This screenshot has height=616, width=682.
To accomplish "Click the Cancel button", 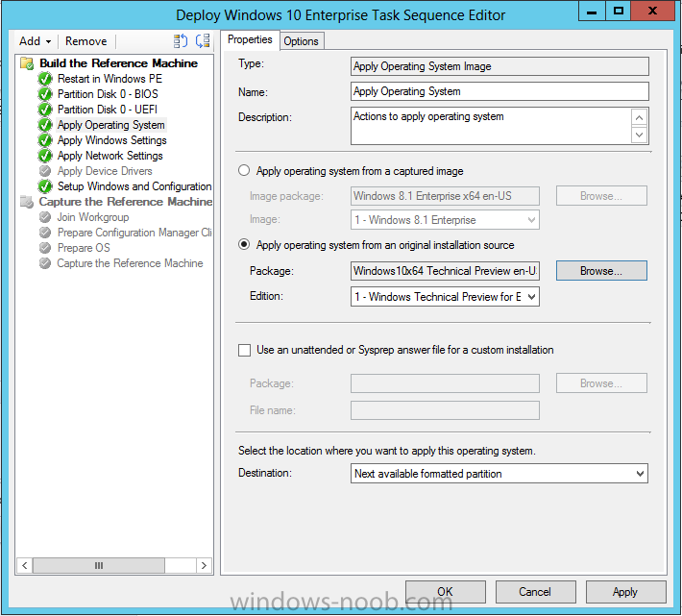I will click(x=535, y=592).
